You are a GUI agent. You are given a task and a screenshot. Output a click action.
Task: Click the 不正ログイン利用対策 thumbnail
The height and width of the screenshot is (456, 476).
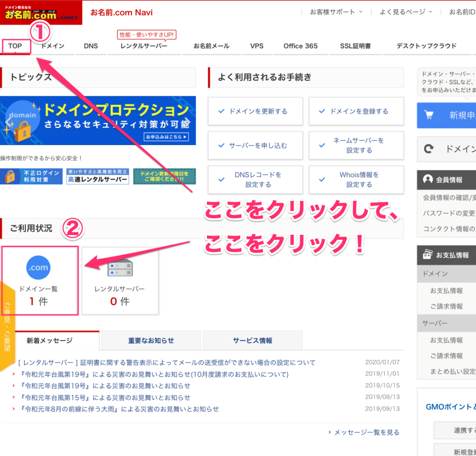click(x=31, y=176)
